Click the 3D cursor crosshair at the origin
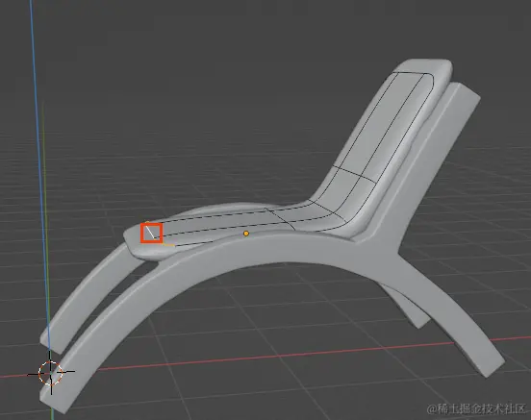Image resolution: width=531 pixels, height=420 pixels. pos(51,373)
